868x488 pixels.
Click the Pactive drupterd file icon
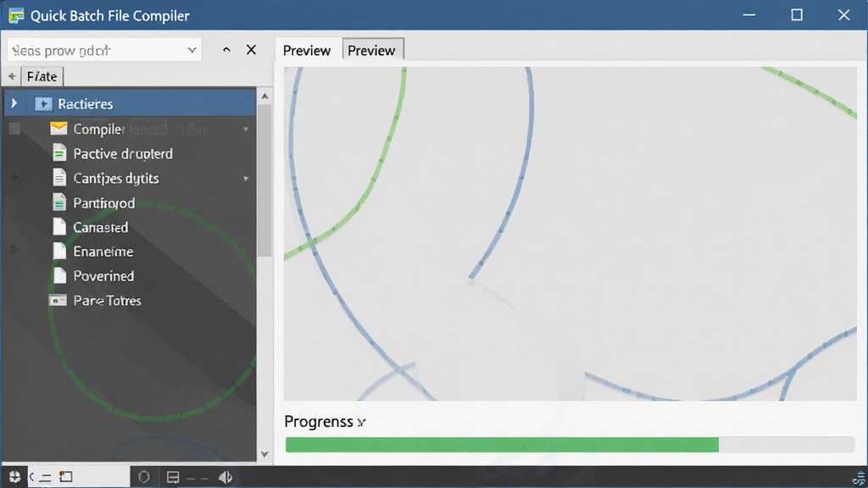click(59, 153)
